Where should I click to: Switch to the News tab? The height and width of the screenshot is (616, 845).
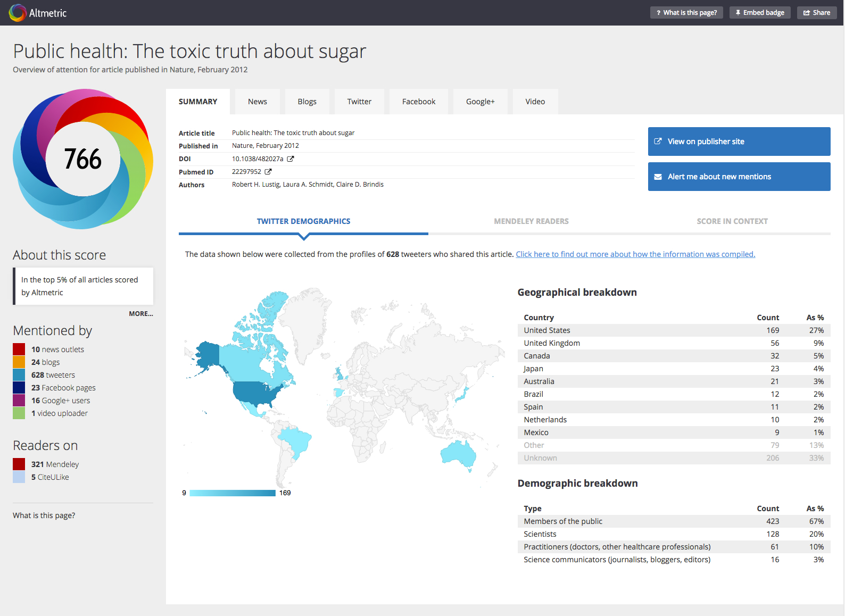coord(258,102)
